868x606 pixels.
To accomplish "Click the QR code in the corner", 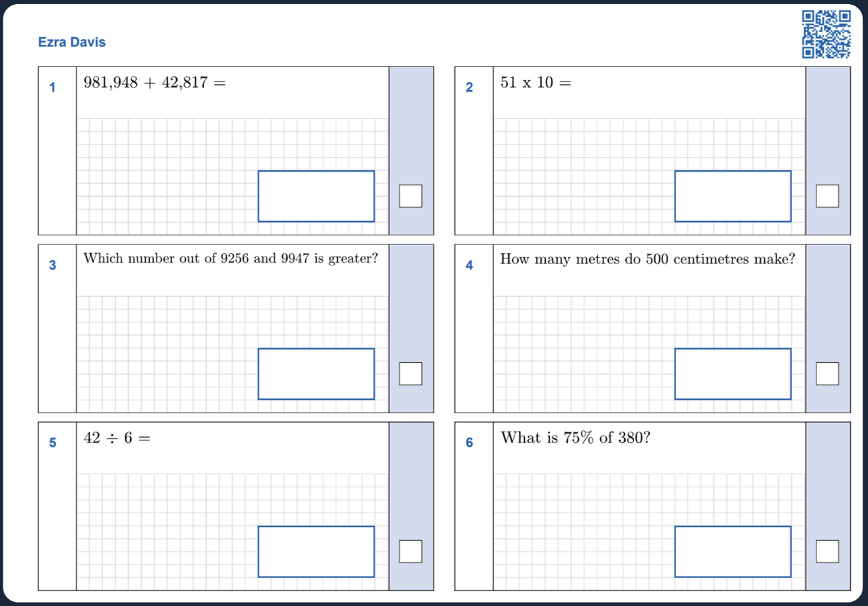I will (x=826, y=34).
